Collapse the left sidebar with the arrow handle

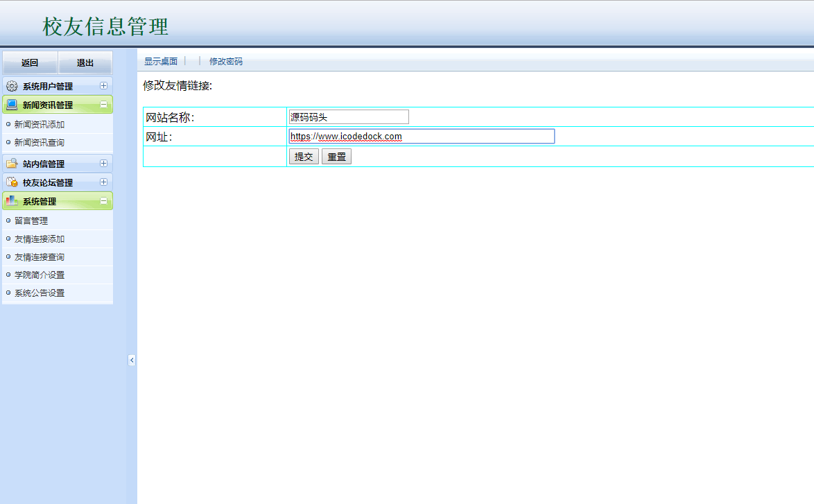(132, 360)
